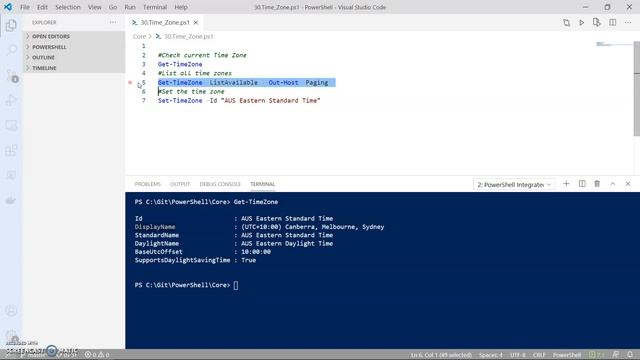Switch to the PROBLEMS tab
Viewport: 640px width, 360px height.
(x=148, y=184)
